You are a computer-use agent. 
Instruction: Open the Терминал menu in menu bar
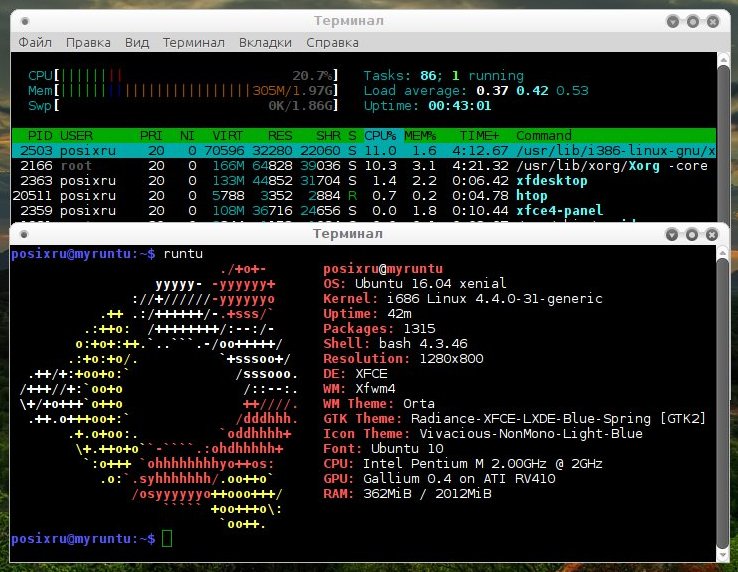point(193,43)
